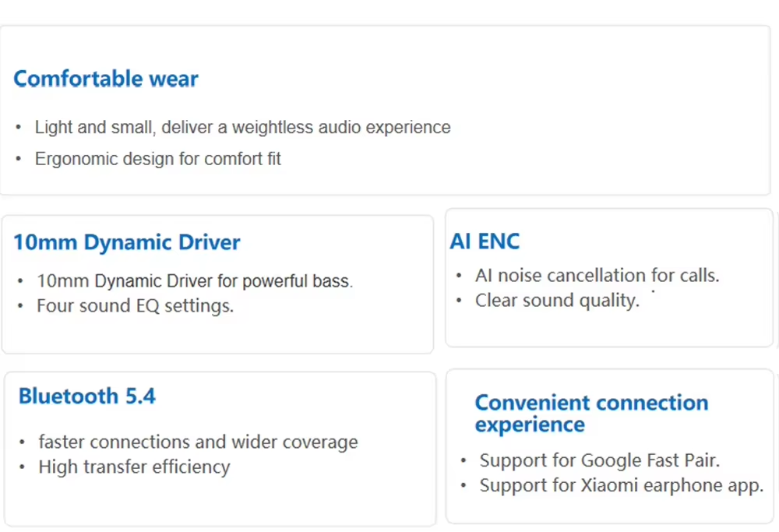Click the Support for Google Fast Pair text
This screenshot has width=779, height=532.
tap(599, 460)
